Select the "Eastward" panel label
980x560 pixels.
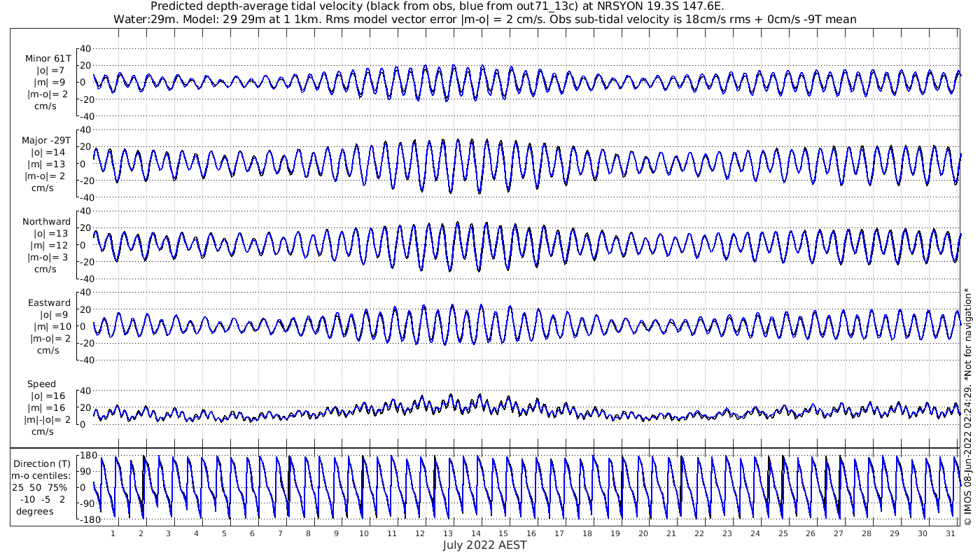point(49,303)
